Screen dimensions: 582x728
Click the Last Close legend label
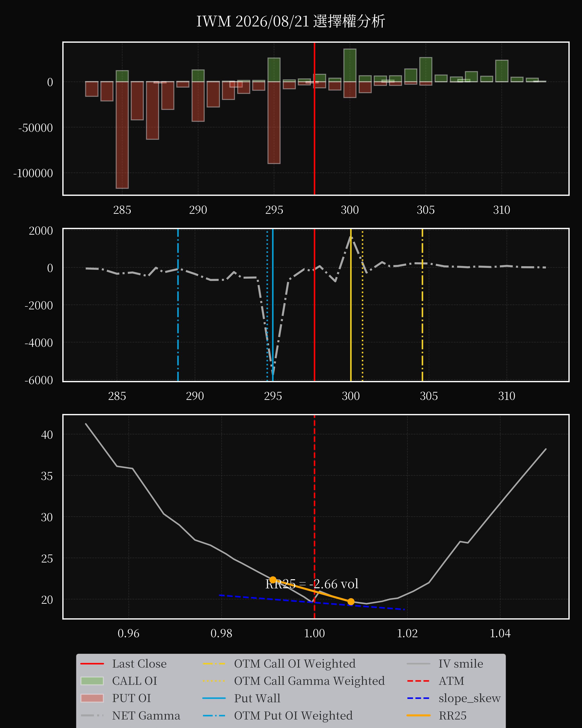(139, 664)
